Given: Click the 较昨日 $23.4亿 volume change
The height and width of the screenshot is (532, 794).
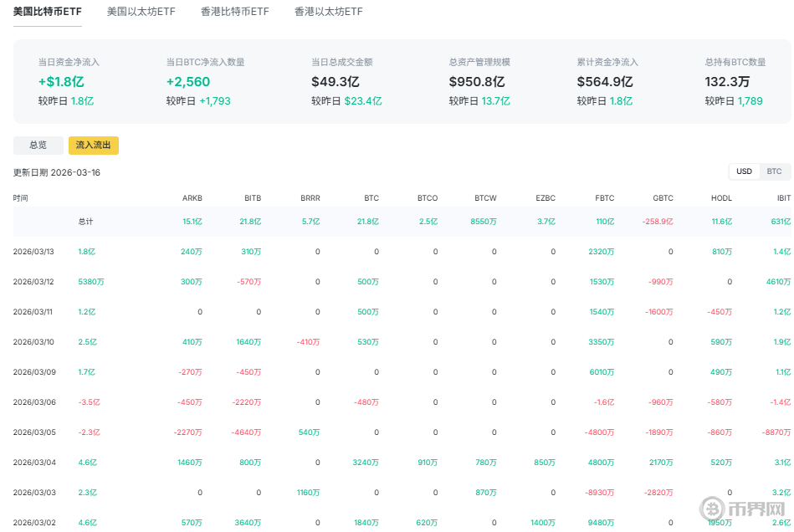Looking at the screenshot, I should 346,101.
